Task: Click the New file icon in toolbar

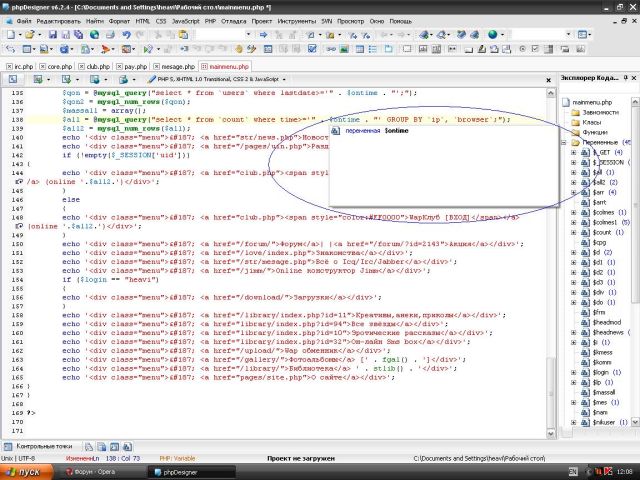Action: pyautogui.click(x=9, y=34)
